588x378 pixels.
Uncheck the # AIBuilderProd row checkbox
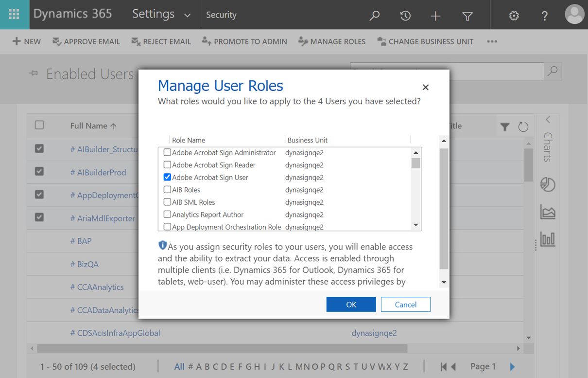(x=39, y=171)
